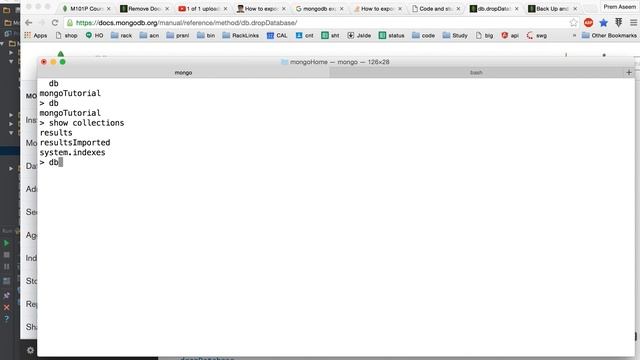The width and height of the screenshot is (640, 360).
Task: Stop the run with square icon in IDE
Action: (x=7, y=255)
